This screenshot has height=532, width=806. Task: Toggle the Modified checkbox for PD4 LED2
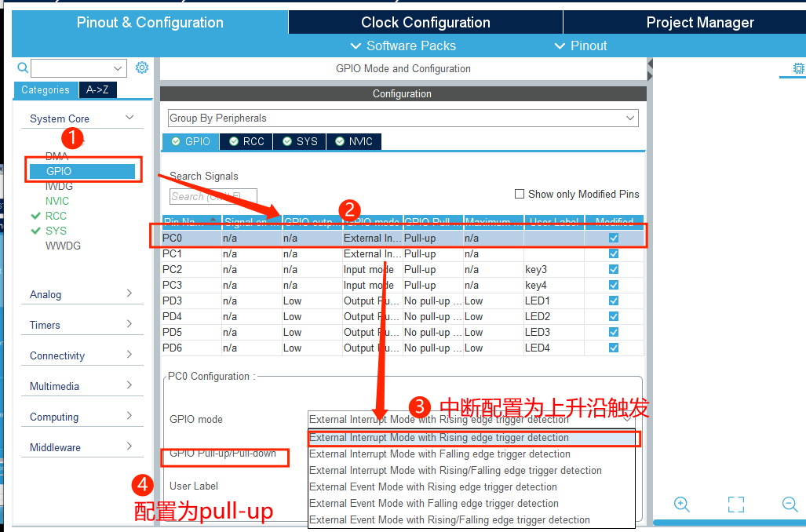[x=613, y=316]
